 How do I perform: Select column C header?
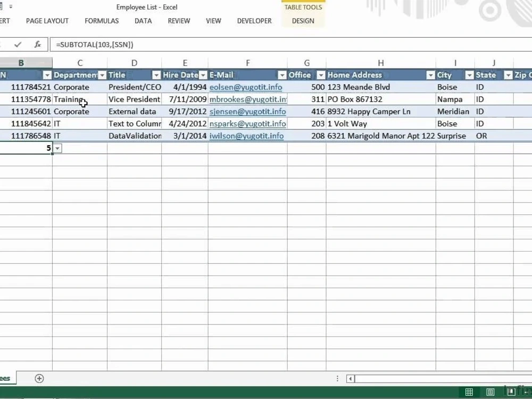pos(80,63)
